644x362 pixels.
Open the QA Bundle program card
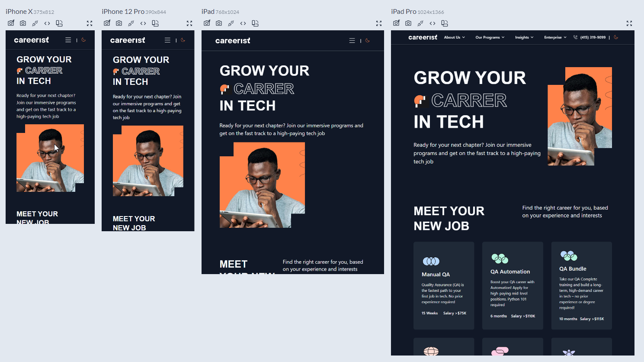(581, 285)
